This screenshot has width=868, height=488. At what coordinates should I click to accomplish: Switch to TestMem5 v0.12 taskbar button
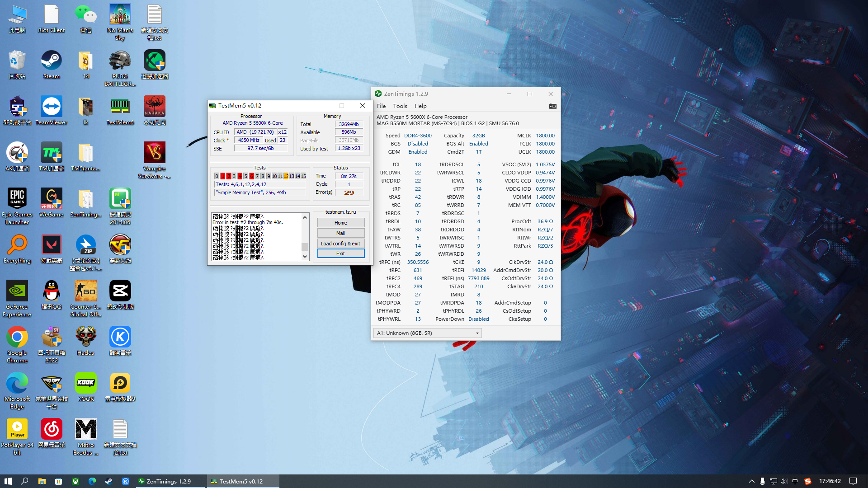(x=243, y=481)
